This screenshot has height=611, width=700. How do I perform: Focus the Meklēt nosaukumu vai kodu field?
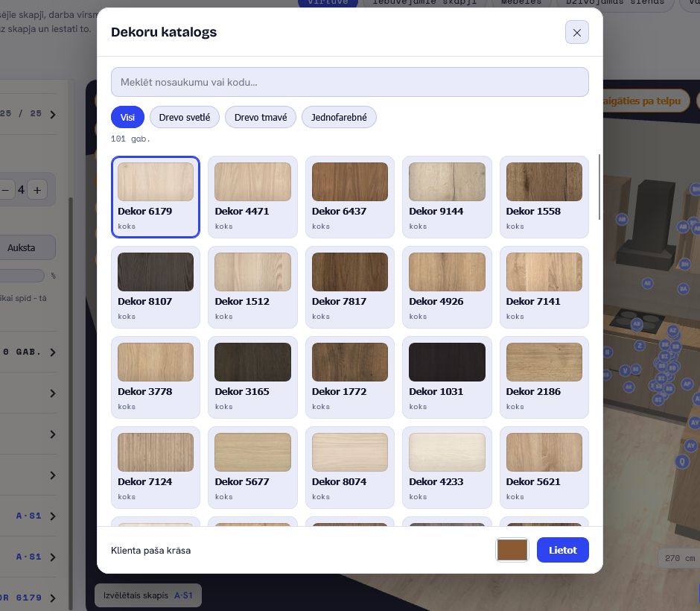coord(349,82)
